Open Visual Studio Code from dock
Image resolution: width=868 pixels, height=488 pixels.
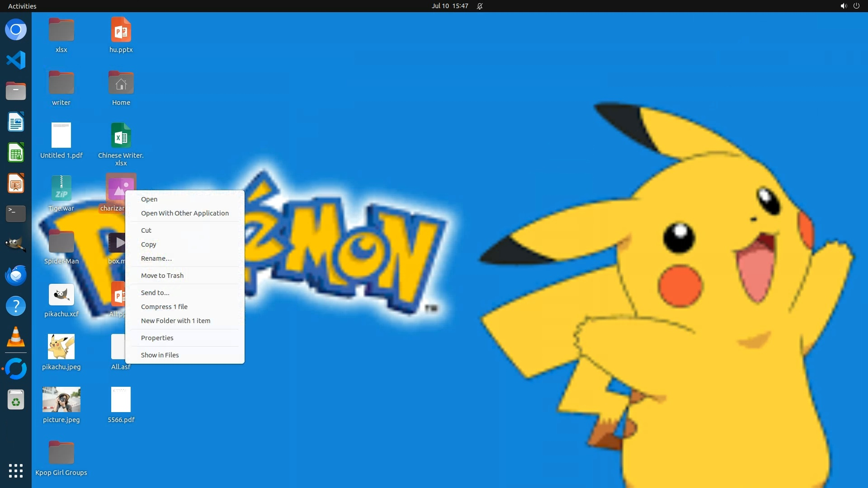(x=16, y=60)
